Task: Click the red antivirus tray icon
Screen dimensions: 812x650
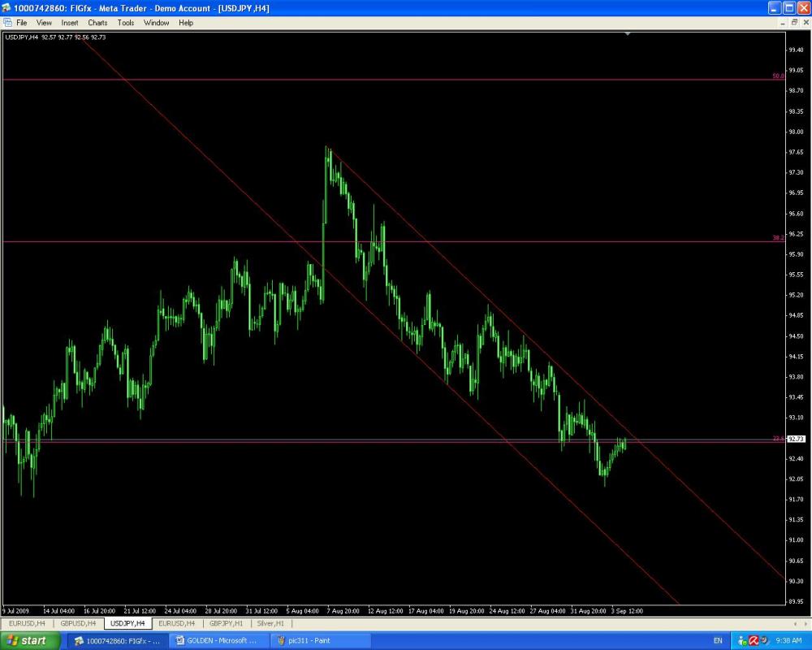Action: [754, 641]
